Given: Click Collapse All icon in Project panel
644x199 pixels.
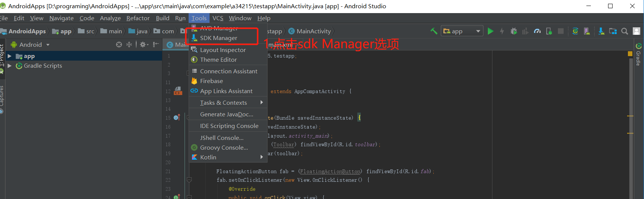Looking at the screenshot, I should [x=129, y=45].
